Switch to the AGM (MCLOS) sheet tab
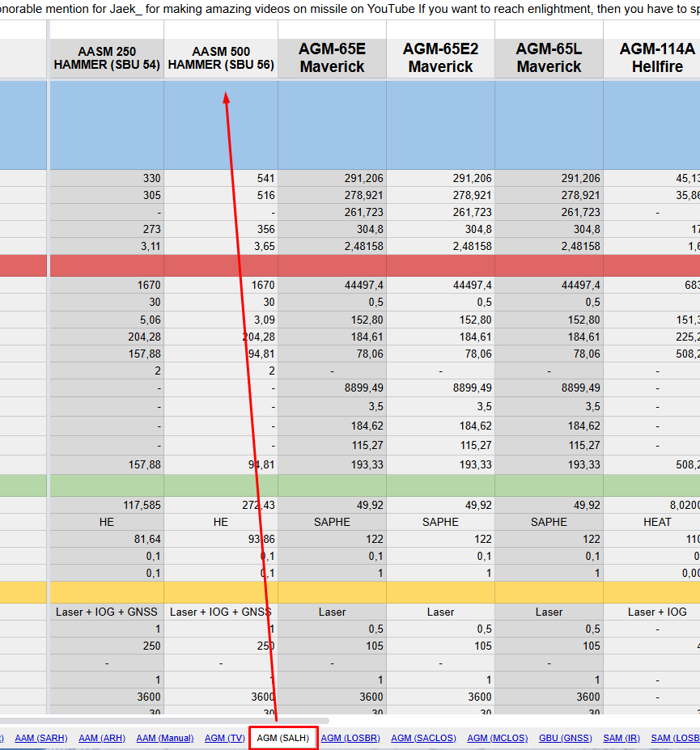Image resolution: width=700 pixels, height=750 pixels. tap(497, 738)
